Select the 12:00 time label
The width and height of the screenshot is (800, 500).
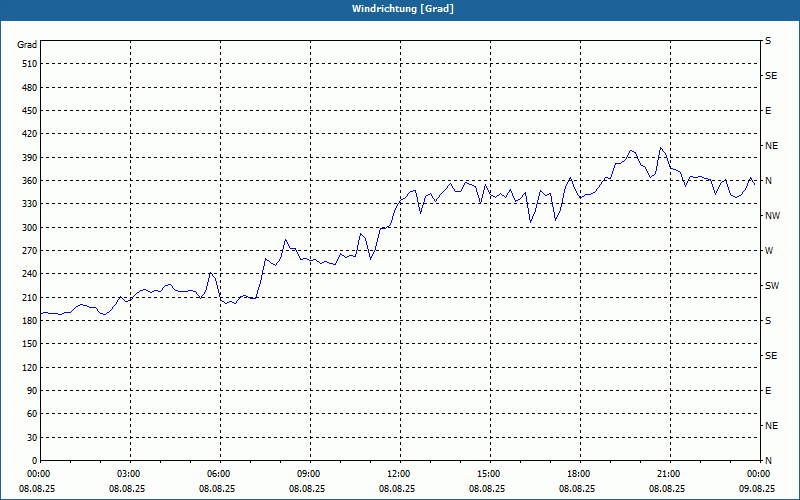(400, 473)
